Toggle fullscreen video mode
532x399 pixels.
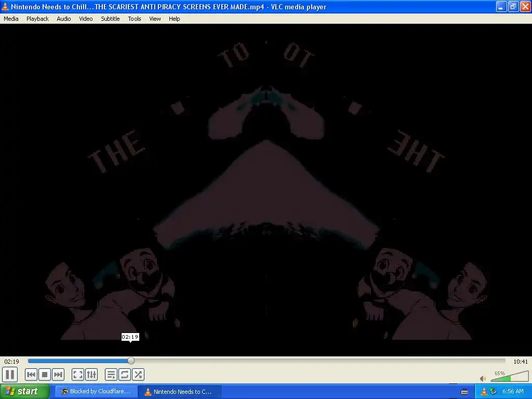pos(78,375)
